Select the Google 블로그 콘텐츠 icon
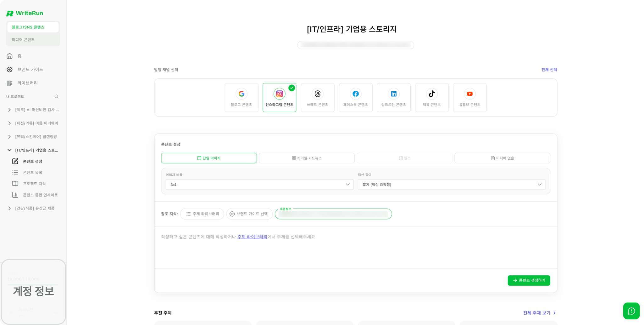Viewport: 644px width, 325px height. [x=241, y=94]
